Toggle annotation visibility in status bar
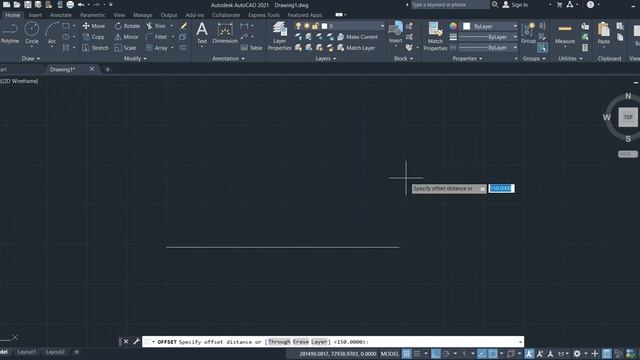 (529, 353)
